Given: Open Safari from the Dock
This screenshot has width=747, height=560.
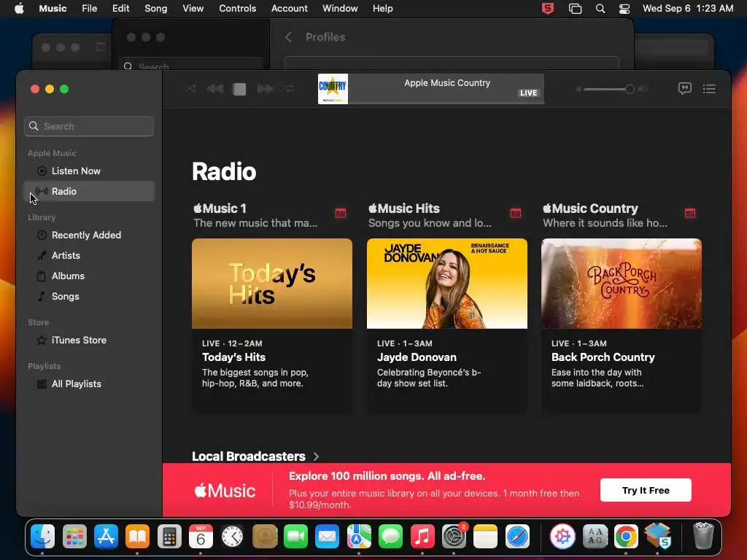Looking at the screenshot, I should click(x=517, y=537).
